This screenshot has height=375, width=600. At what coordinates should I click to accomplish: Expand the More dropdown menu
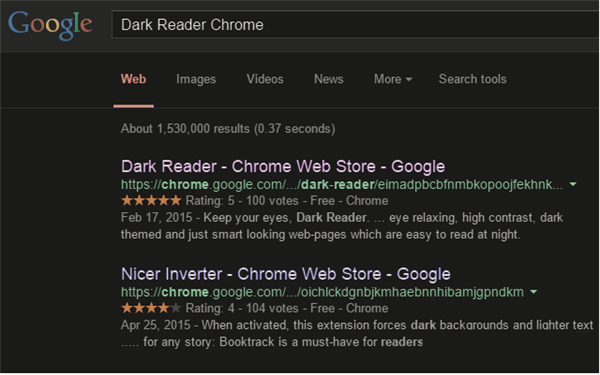tap(393, 79)
